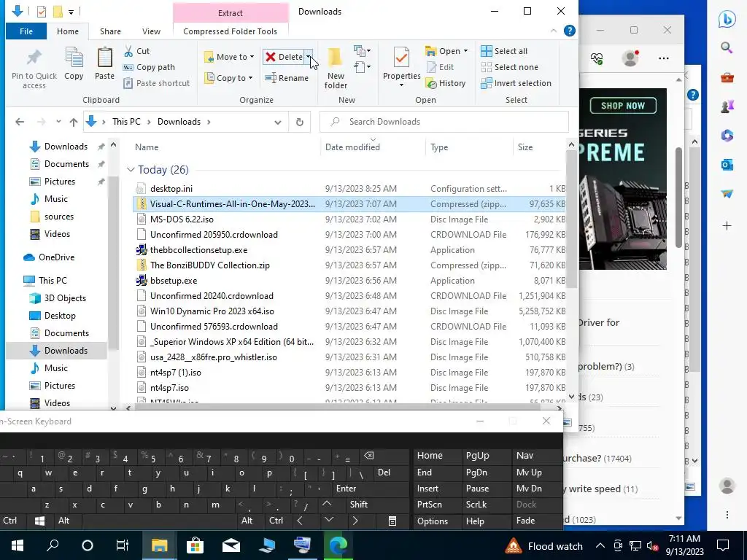The image size is (747, 560).
Task: Click Windows Start button
Action: tap(18, 545)
